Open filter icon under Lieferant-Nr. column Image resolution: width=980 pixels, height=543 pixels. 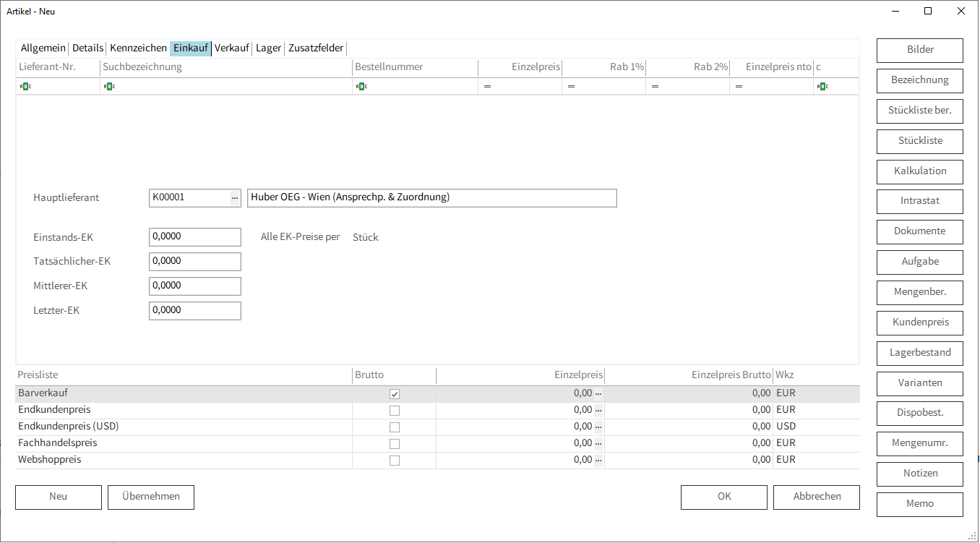point(25,87)
